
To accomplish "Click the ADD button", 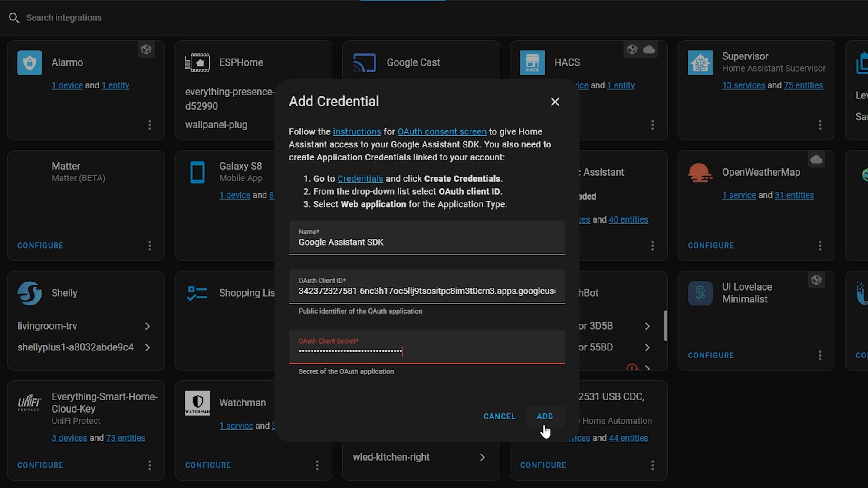I will tap(545, 416).
